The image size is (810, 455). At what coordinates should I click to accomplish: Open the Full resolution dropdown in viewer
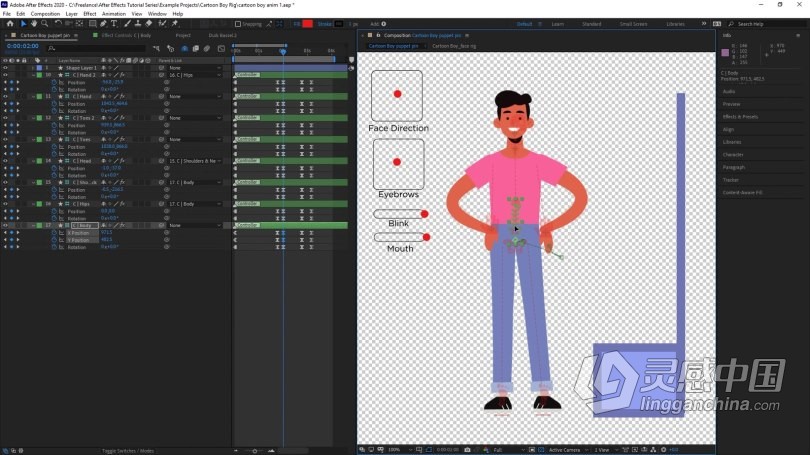(x=508, y=450)
